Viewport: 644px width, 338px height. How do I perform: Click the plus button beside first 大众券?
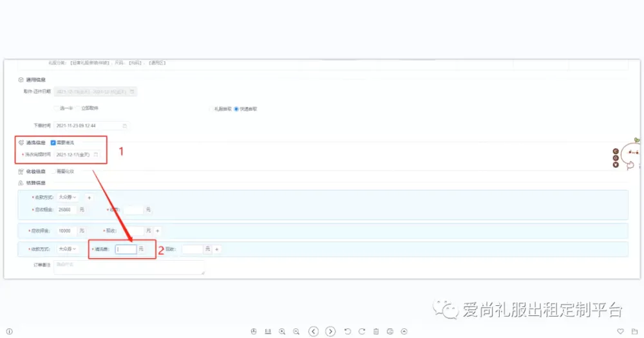(x=89, y=198)
